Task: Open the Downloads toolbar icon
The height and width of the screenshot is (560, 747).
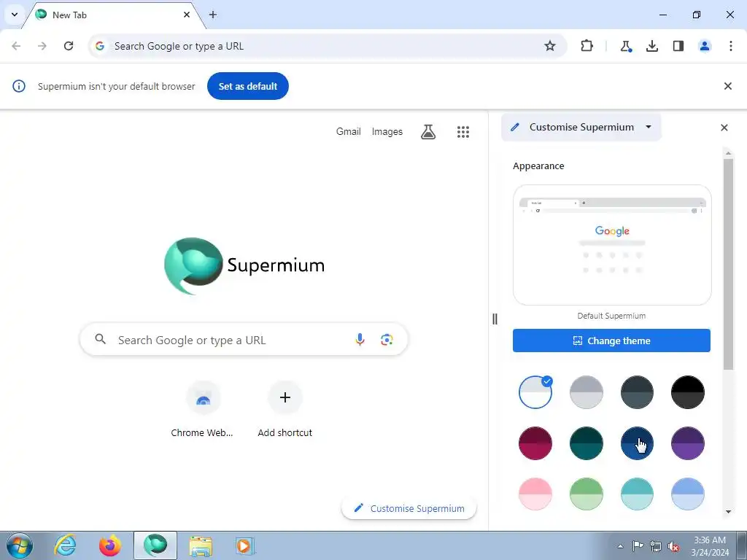Action: point(652,46)
